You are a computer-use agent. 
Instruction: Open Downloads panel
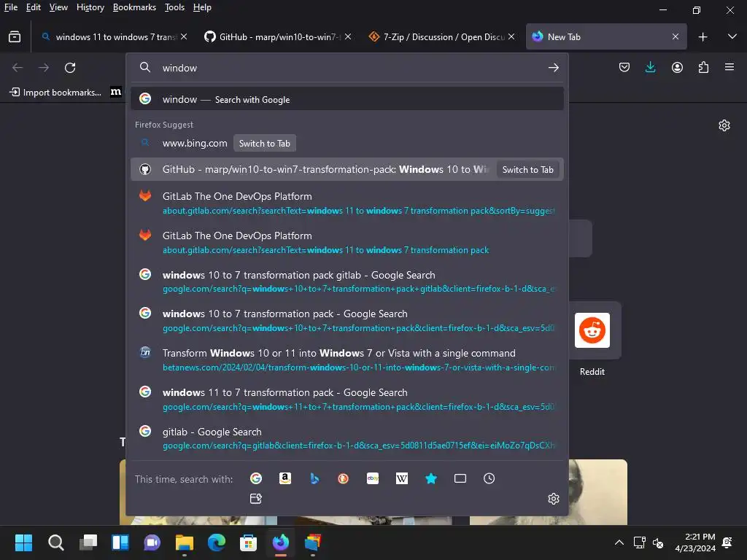pos(650,68)
